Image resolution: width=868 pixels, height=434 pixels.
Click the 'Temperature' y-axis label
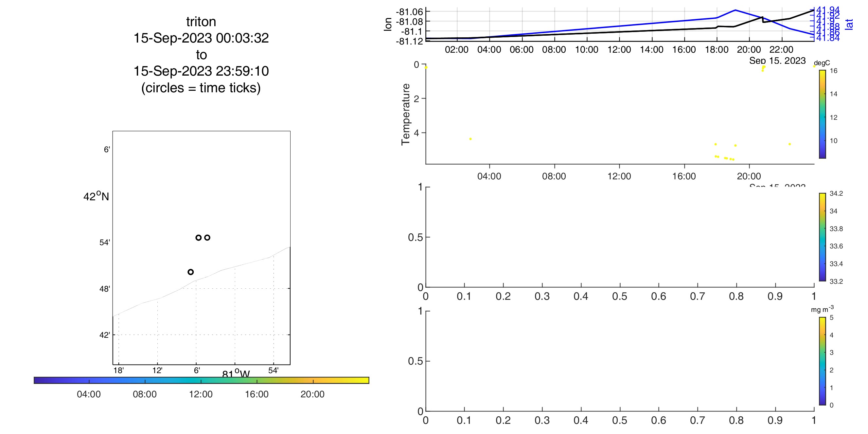coord(406,115)
